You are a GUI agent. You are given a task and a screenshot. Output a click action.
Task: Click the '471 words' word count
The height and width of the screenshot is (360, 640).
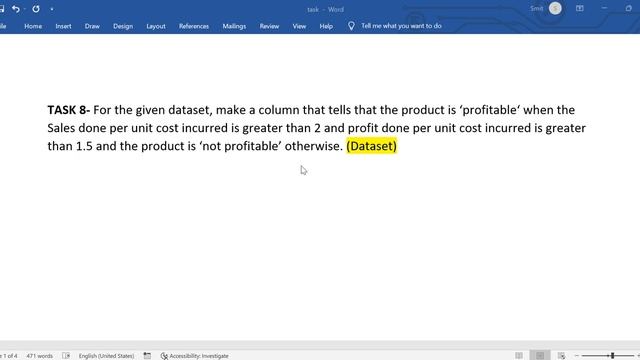[40, 356]
